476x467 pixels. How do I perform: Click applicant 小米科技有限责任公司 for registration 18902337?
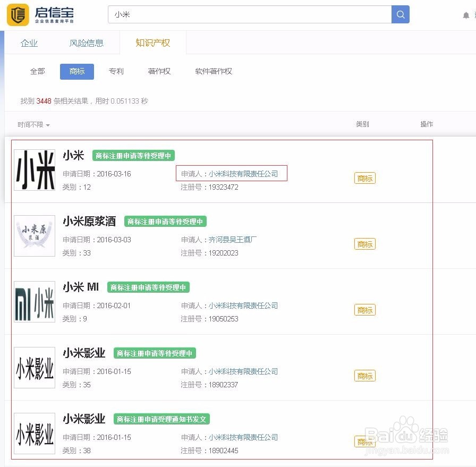(243, 371)
